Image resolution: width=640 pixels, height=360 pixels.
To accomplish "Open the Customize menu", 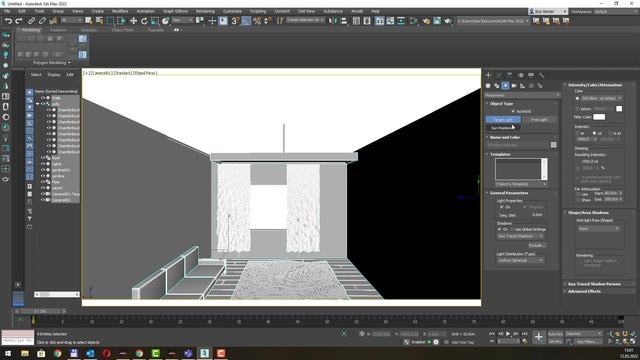I will [232, 11].
